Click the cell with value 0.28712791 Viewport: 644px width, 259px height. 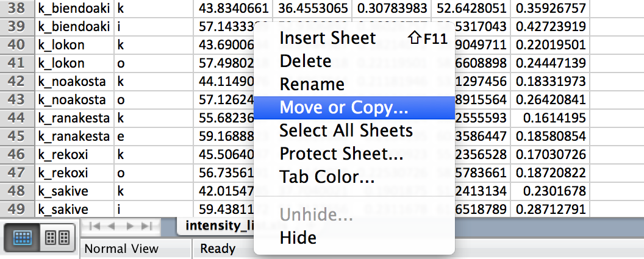(551, 210)
